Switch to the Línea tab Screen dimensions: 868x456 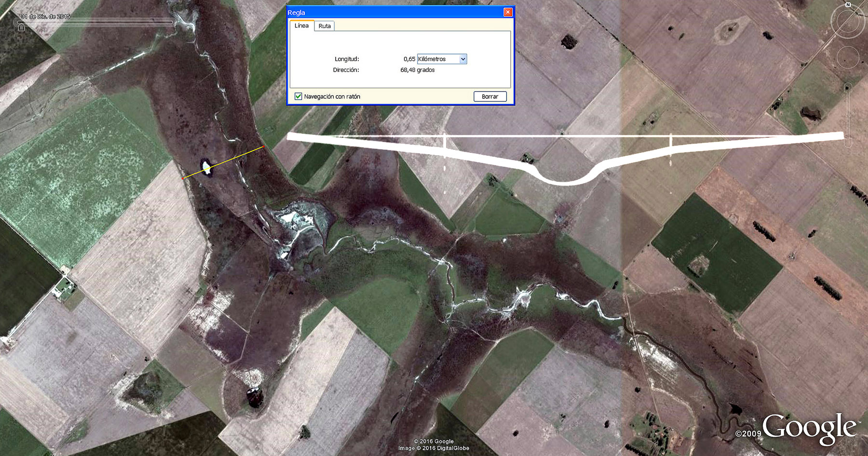pos(301,26)
